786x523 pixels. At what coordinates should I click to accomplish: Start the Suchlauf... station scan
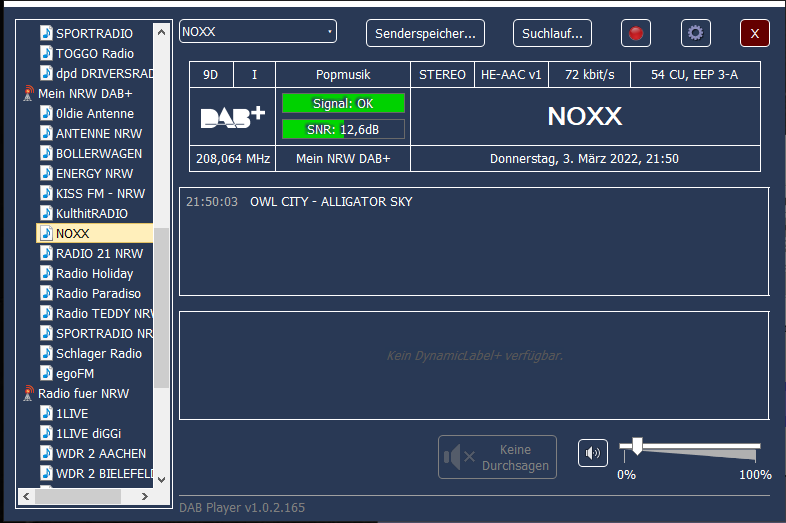pos(552,33)
